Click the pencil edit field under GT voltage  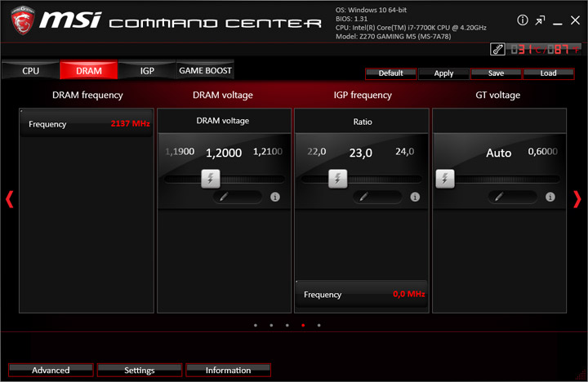[x=512, y=197]
